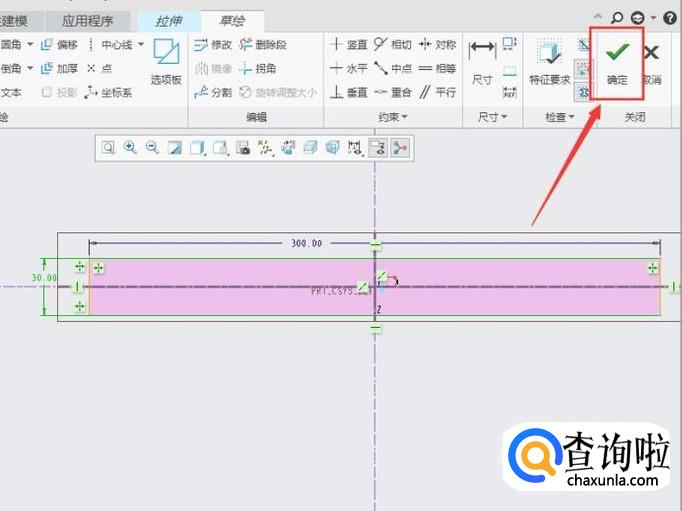Screen dimensions: 682x511
Task: Click the 修改 modify tool
Action: pyautogui.click(x=213, y=44)
